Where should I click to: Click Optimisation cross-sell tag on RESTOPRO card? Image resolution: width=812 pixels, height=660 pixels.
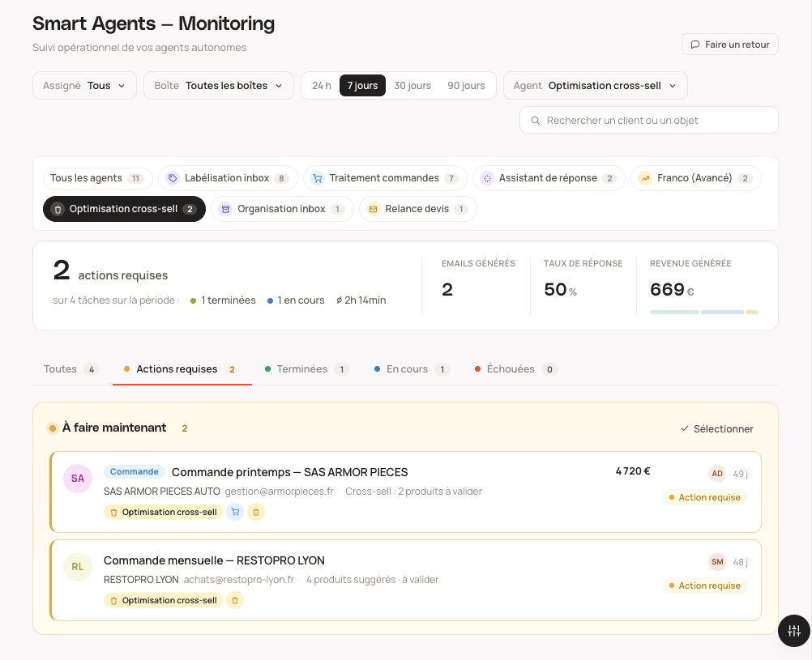click(x=164, y=600)
